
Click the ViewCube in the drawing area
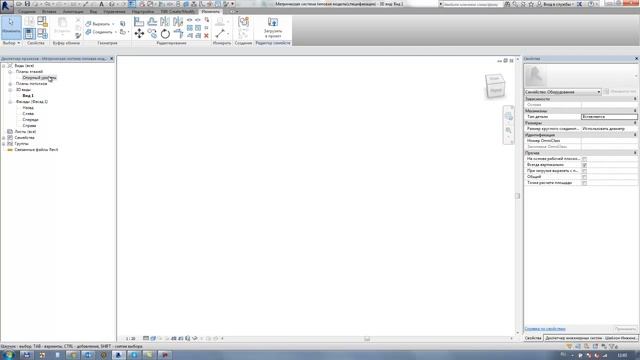pyautogui.click(x=495, y=85)
